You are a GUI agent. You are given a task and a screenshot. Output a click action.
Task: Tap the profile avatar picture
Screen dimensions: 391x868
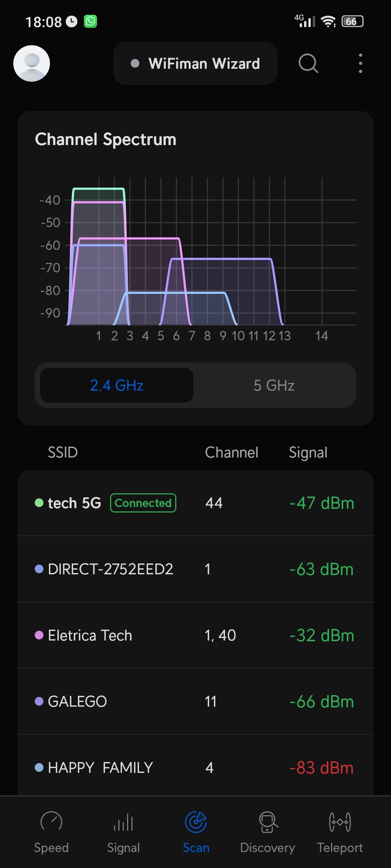[32, 64]
